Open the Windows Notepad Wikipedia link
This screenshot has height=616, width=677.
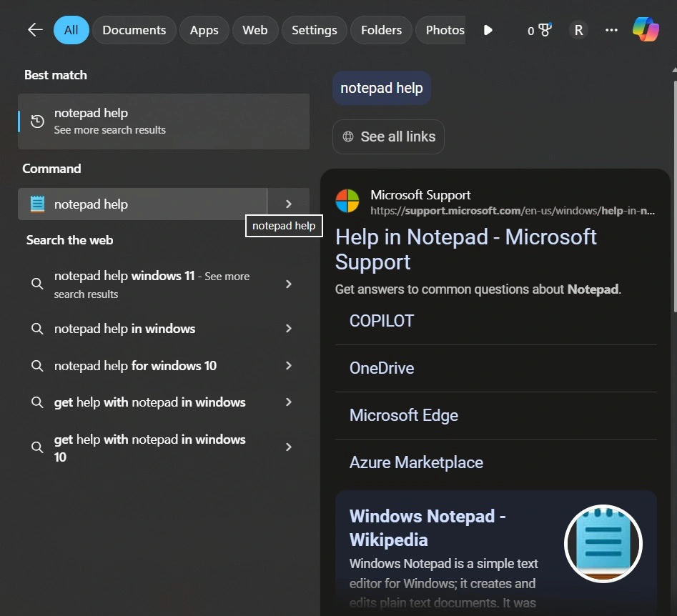pyautogui.click(x=428, y=527)
